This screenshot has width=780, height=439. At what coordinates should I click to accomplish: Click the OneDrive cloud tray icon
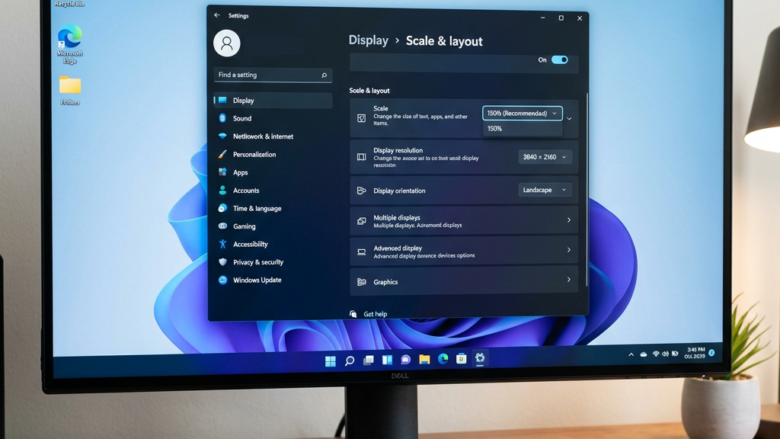coord(644,354)
